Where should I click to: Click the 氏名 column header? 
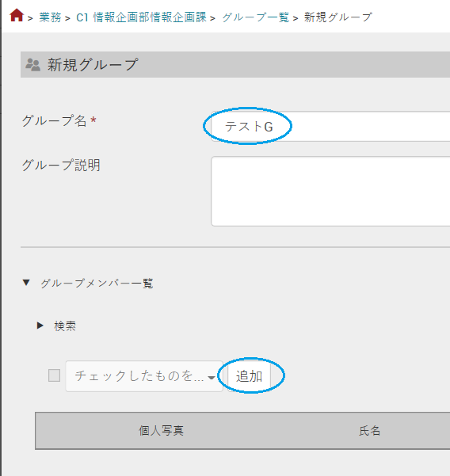[x=369, y=431]
